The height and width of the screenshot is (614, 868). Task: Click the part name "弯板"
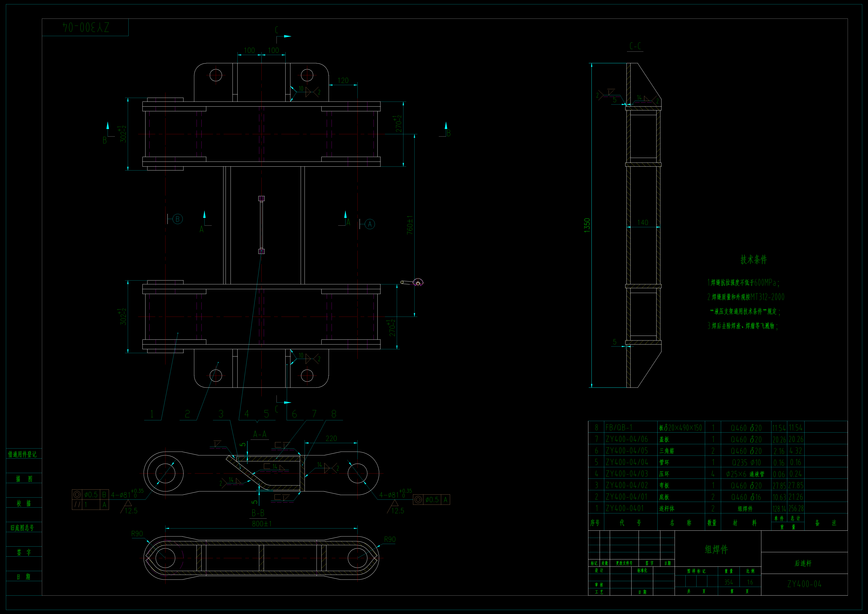coord(664,485)
